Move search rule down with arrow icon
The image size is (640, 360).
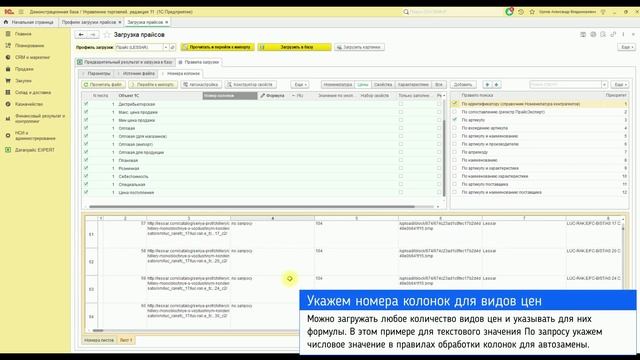496,84
